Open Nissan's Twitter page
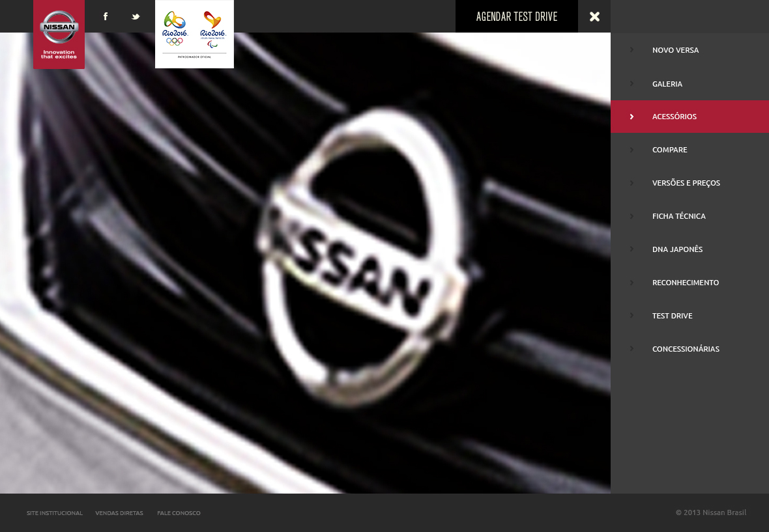The width and height of the screenshot is (769, 532). pos(136,16)
